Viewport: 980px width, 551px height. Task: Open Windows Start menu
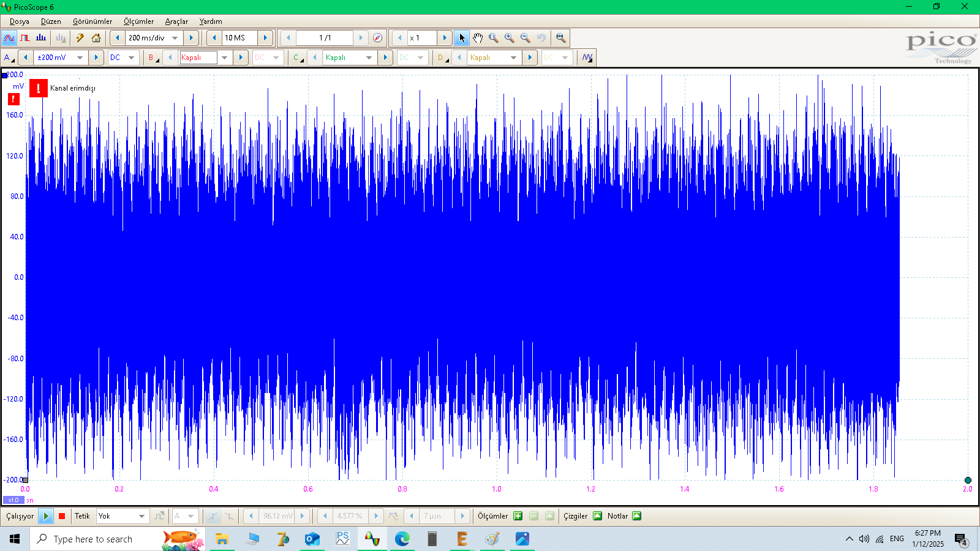tap(15, 539)
